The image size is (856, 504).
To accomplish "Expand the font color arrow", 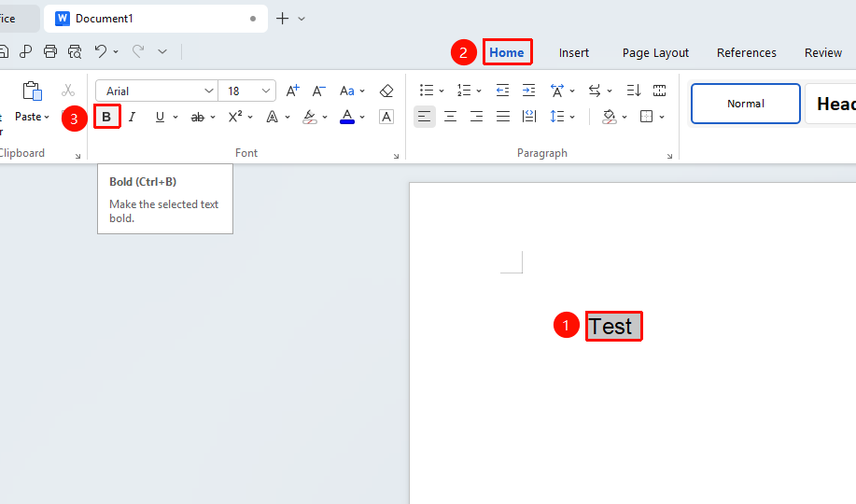I will 362,117.
